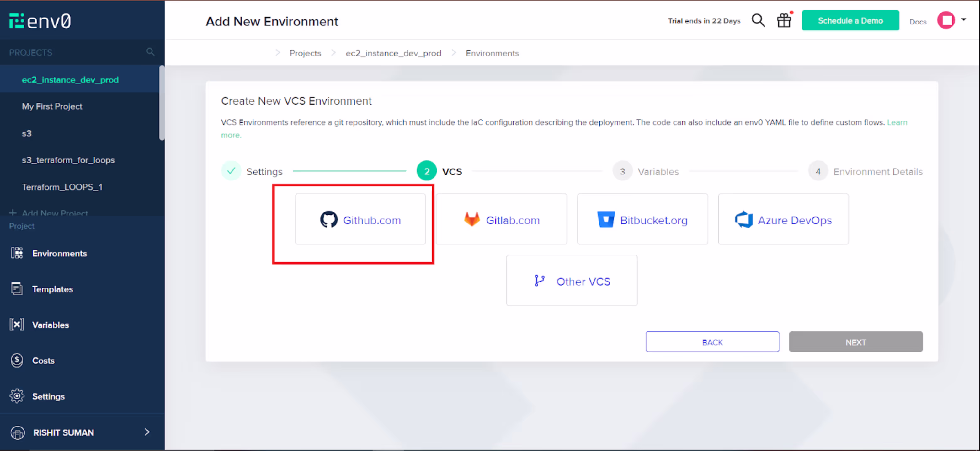Click the GitHub octocat logo
Screen dimensions: 980x451
(329, 219)
